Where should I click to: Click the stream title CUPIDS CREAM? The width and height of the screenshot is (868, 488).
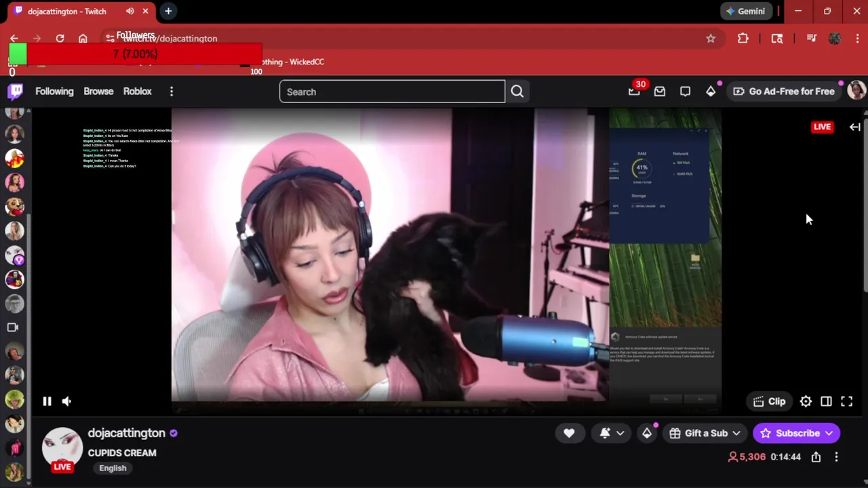(122, 453)
